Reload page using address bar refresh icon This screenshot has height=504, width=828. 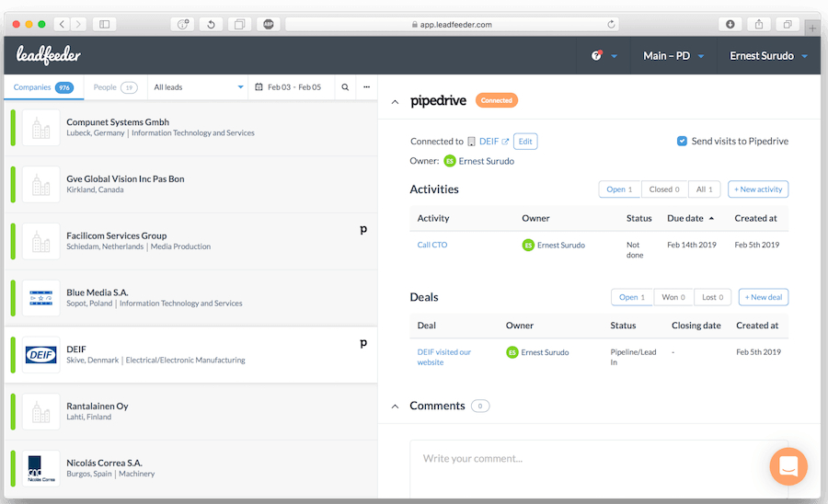click(611, 24)
